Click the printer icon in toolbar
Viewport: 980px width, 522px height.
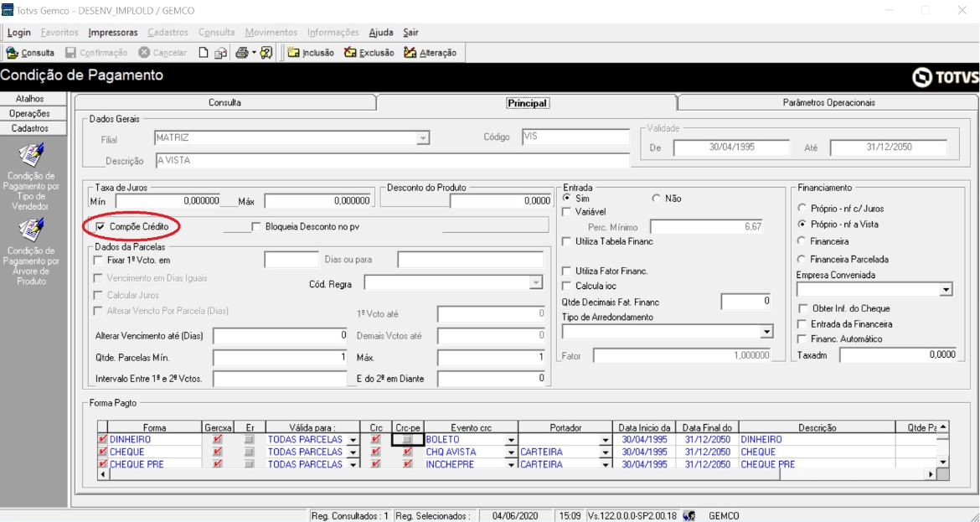242,53
